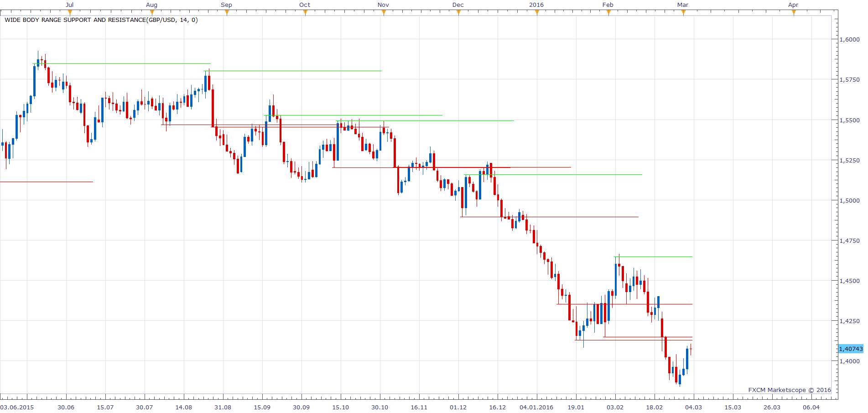
Task: Select the Wide Body Range indicator label
Action: point(101,20)
